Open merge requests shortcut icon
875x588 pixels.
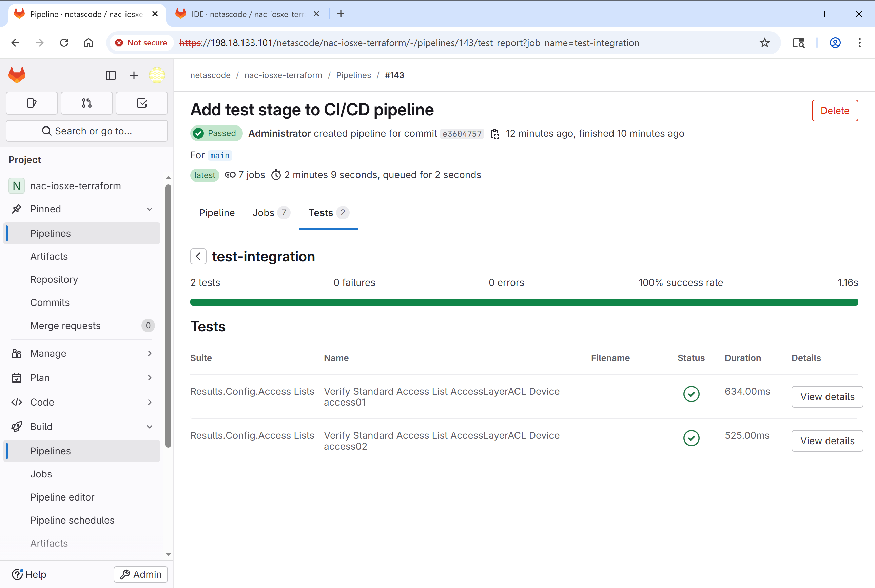[86, 103]
